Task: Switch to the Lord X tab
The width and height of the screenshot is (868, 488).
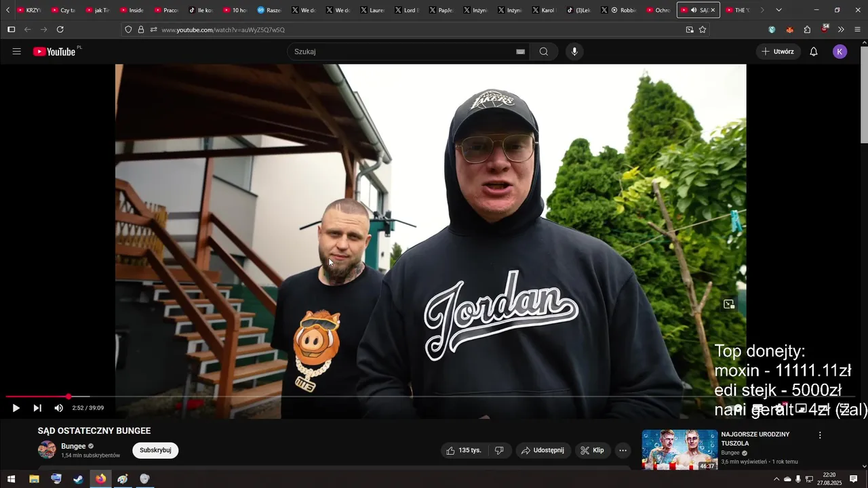Action: pyautogui.click(x=407, y=10)
